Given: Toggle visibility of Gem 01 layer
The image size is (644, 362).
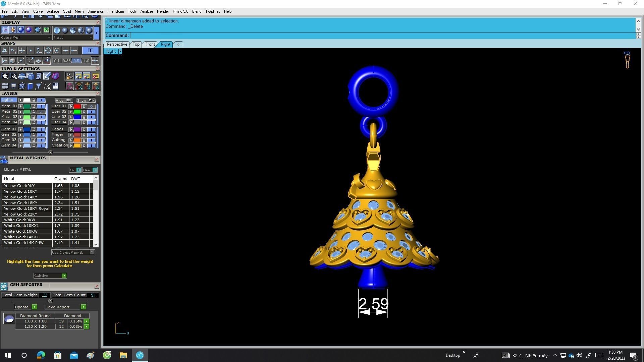Looking at the screenshot, I should [41, 129].
